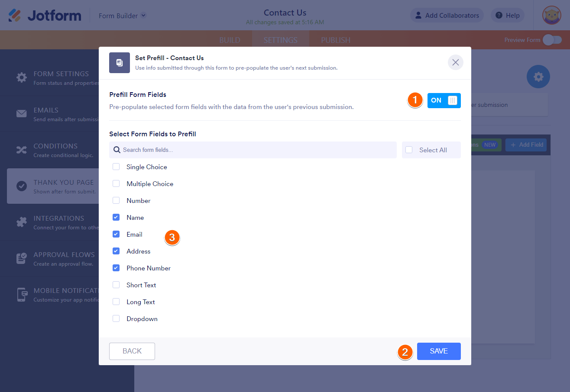Click the Mobile Notifications phone icon

pyautogui.click(x=21, y=294)
